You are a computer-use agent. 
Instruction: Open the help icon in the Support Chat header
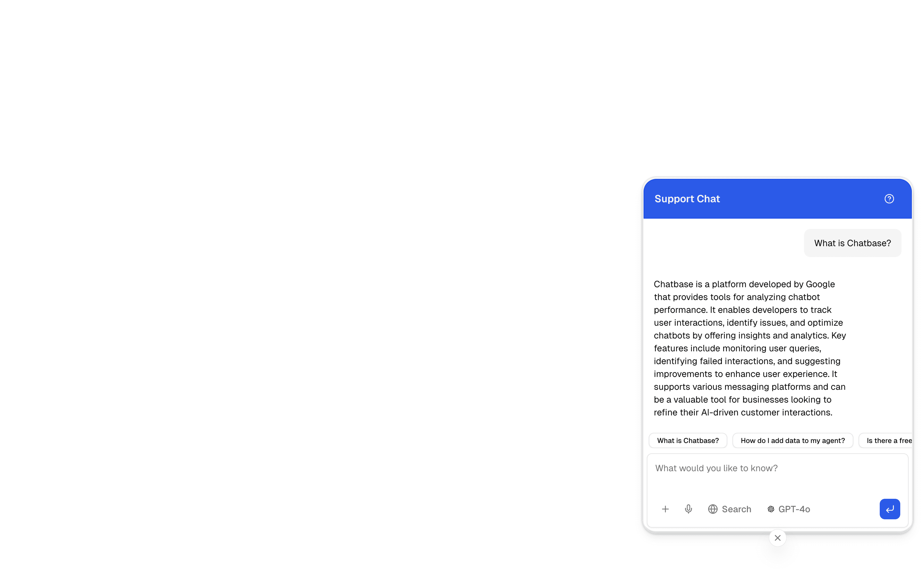889,198
